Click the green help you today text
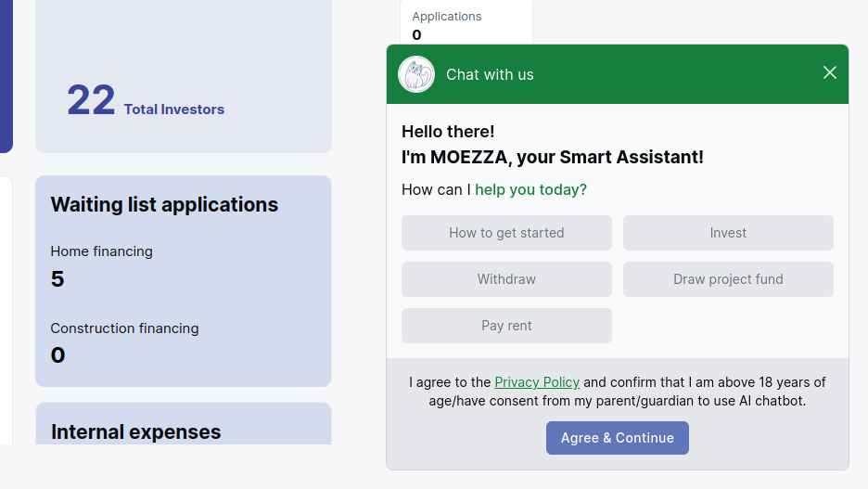The image size is (868, 489). [x=530, y=190]
